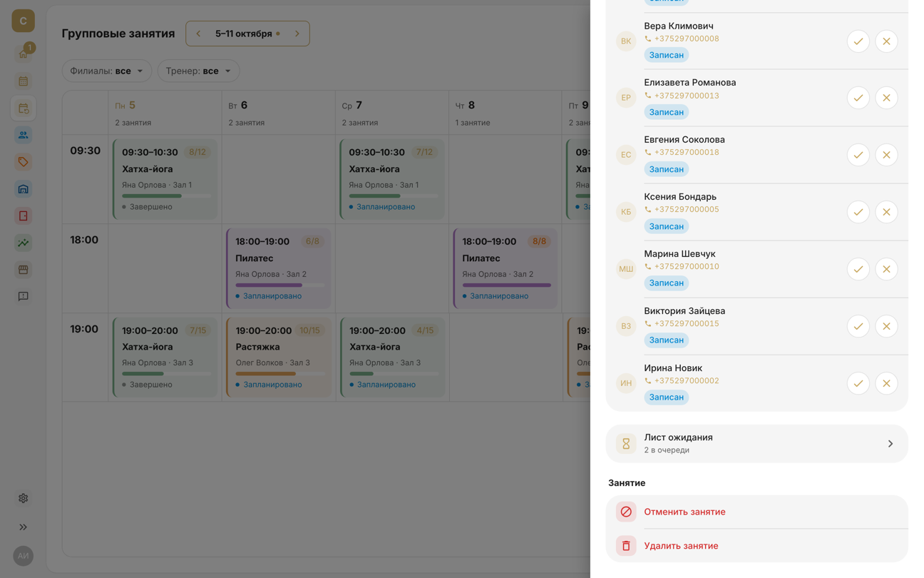This screenshot has width=924, height=578.
Task: Mark Елизавета Романова as absent with cross
Action: click(x=886, y=98)
